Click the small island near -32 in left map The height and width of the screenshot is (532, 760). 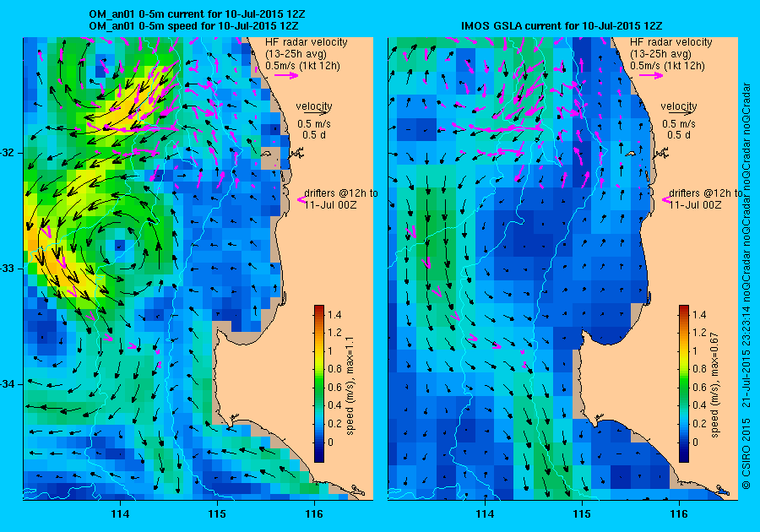(267, 154)
